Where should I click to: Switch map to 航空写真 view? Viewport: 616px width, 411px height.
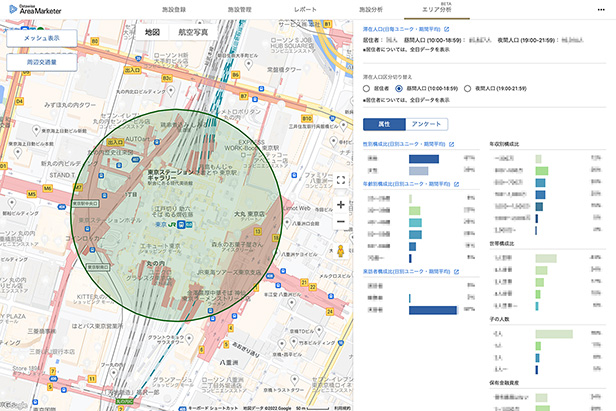tap(193, 32)
